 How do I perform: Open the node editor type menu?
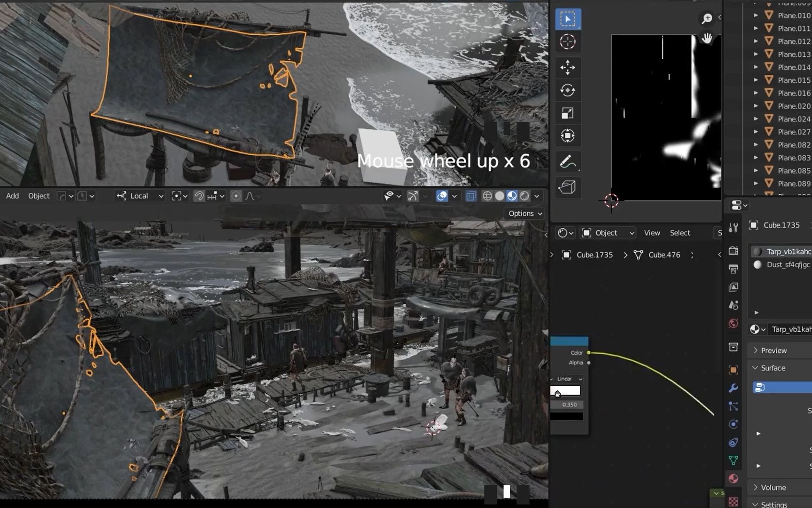click(x=565, y=233)
